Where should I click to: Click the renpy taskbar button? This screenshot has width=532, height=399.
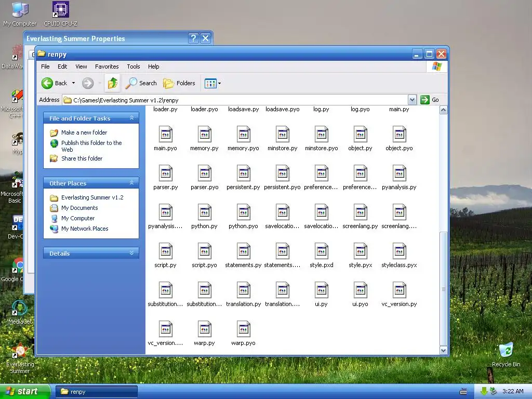point(96,392)
